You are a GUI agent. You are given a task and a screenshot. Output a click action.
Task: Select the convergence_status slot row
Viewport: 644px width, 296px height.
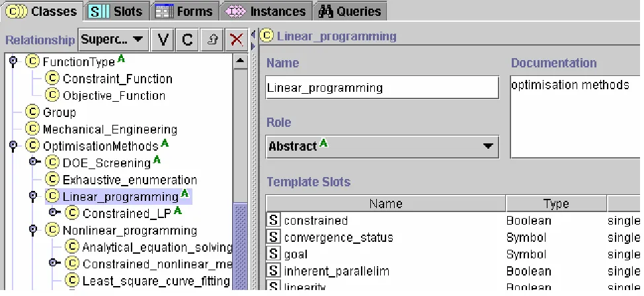[x=454, y=238]
